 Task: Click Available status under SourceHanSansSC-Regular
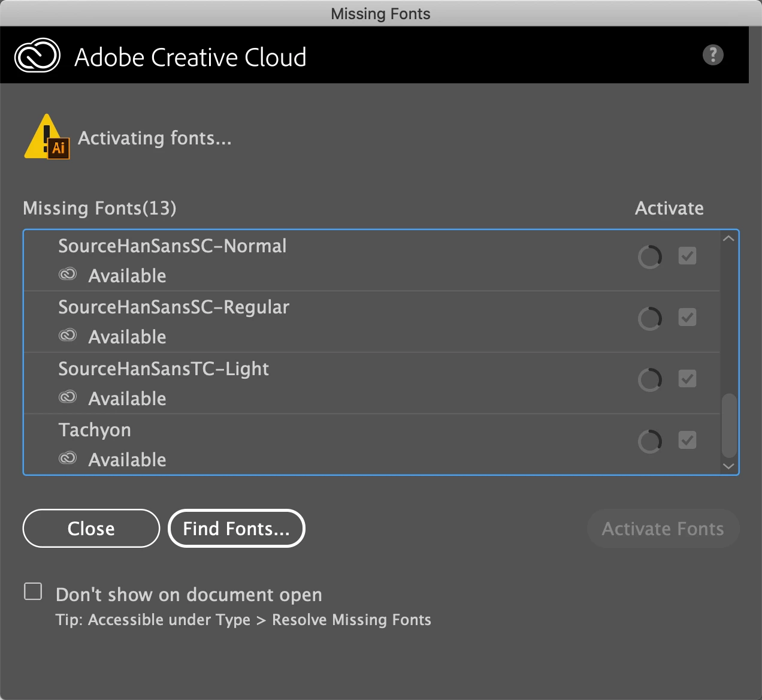coord(128,337)
